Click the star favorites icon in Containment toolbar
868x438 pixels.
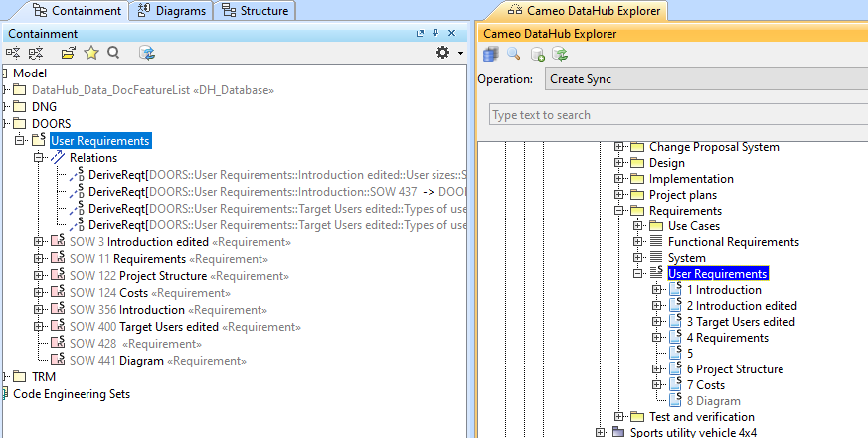click(x=91, y=53)
